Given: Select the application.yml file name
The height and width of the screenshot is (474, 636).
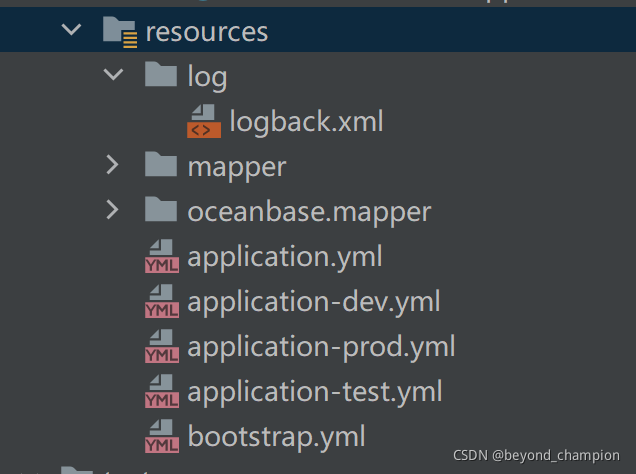Looking at the screenshot, I should coord(285,257).
